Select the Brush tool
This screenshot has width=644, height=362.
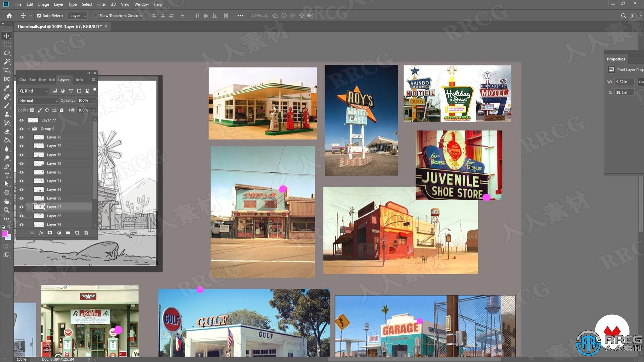(x=7, y=105)
